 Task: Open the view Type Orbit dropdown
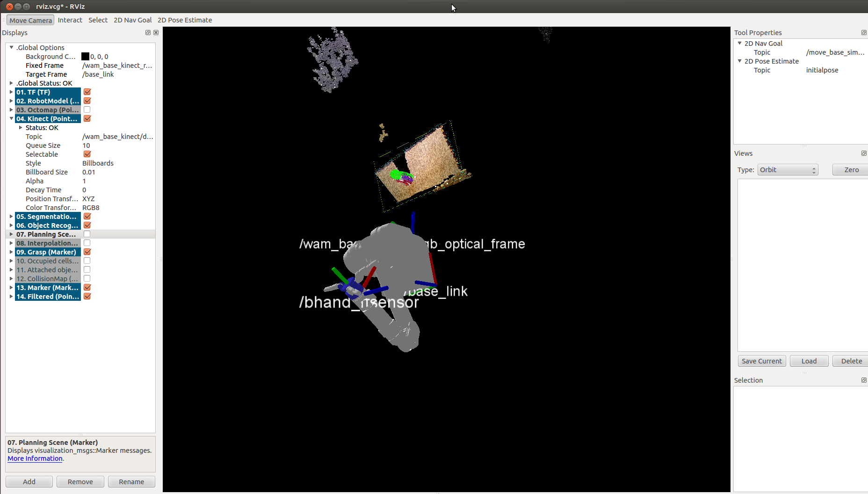pos(788,170)
